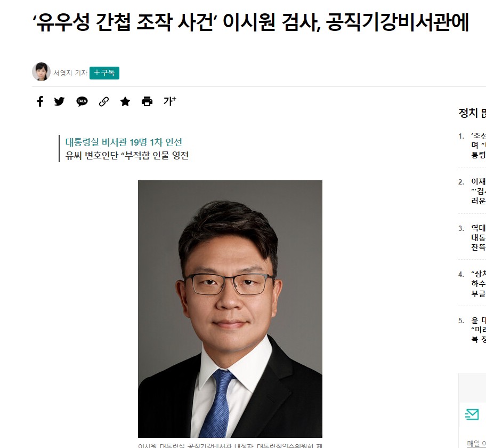
Task: Open the article's main portrait photo
Action: tap(230, 309)
